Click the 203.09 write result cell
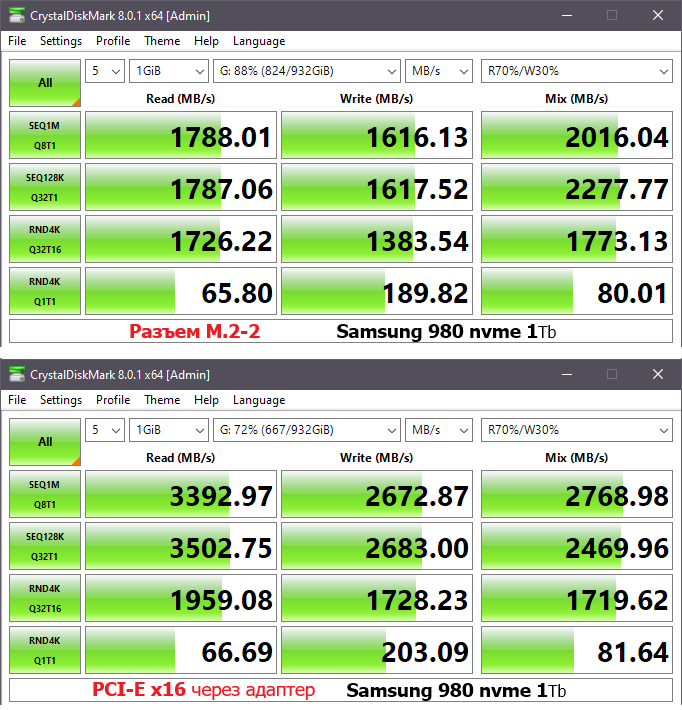 [x=377, y=650]
